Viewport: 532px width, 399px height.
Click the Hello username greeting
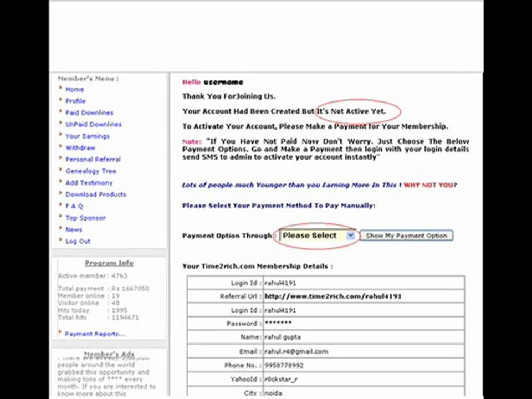pyautogui.click(x=213, y=82)
